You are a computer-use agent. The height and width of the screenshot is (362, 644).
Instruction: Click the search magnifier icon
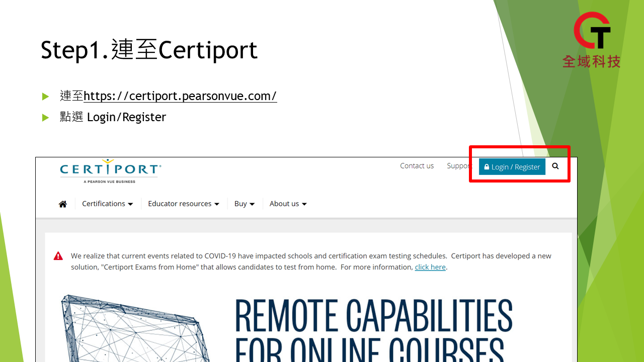(555, 166)
